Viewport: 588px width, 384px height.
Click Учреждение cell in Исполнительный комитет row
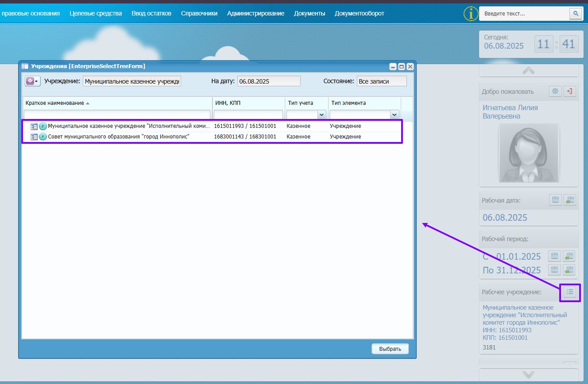coord(345,126)
